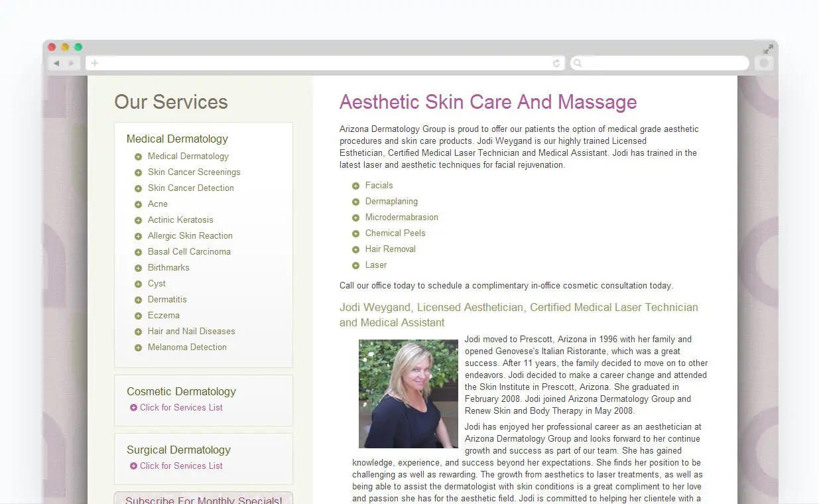Click the green bullet icon next to Facials
The height and width of the screenshot is (504, 819).
pyautogui.click(x=356, y=186)
